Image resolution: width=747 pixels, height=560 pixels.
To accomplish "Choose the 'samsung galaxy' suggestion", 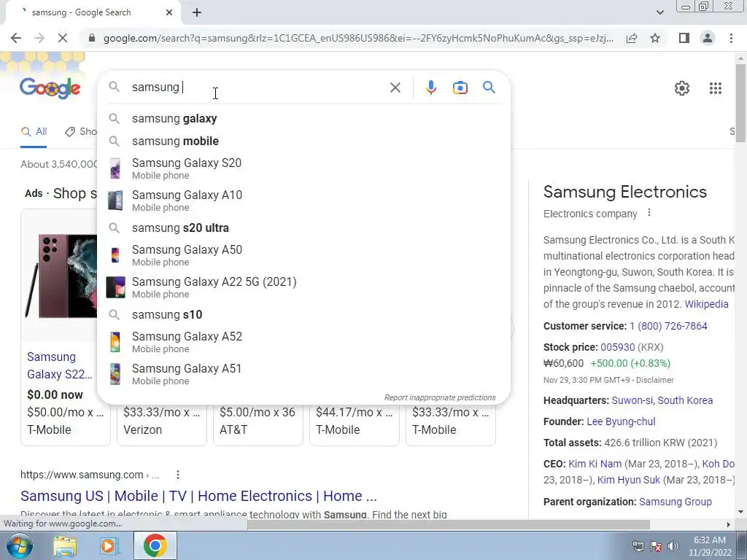I will click(303, 119).
